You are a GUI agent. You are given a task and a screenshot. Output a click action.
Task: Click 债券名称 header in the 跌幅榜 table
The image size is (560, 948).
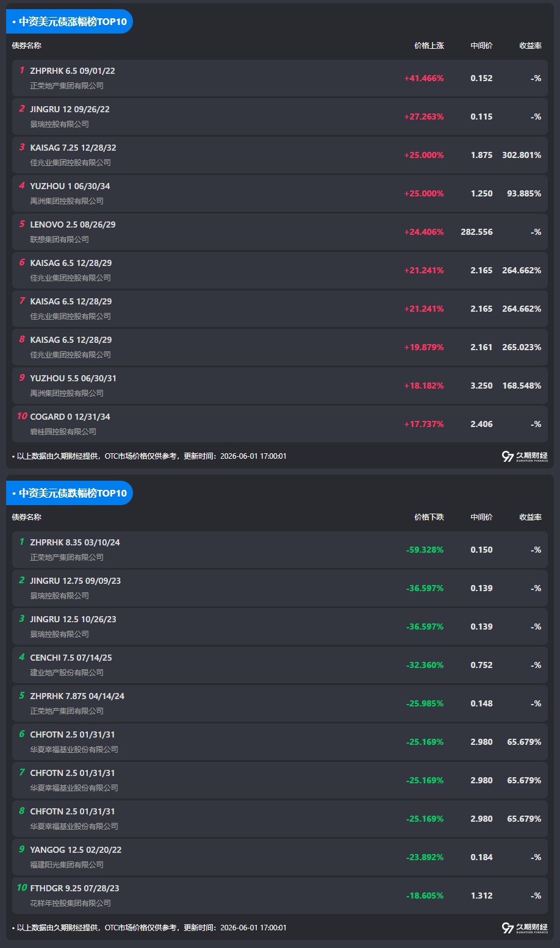(x=27, y=517)
